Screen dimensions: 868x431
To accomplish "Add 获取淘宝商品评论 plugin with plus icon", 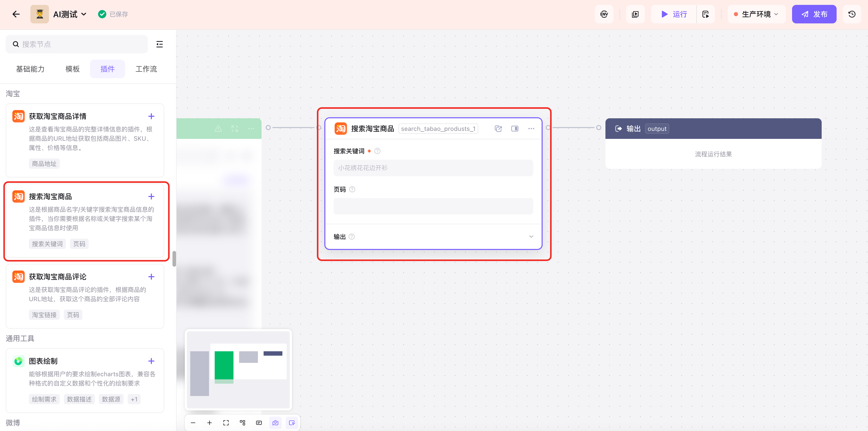I will tap(151, 277).
